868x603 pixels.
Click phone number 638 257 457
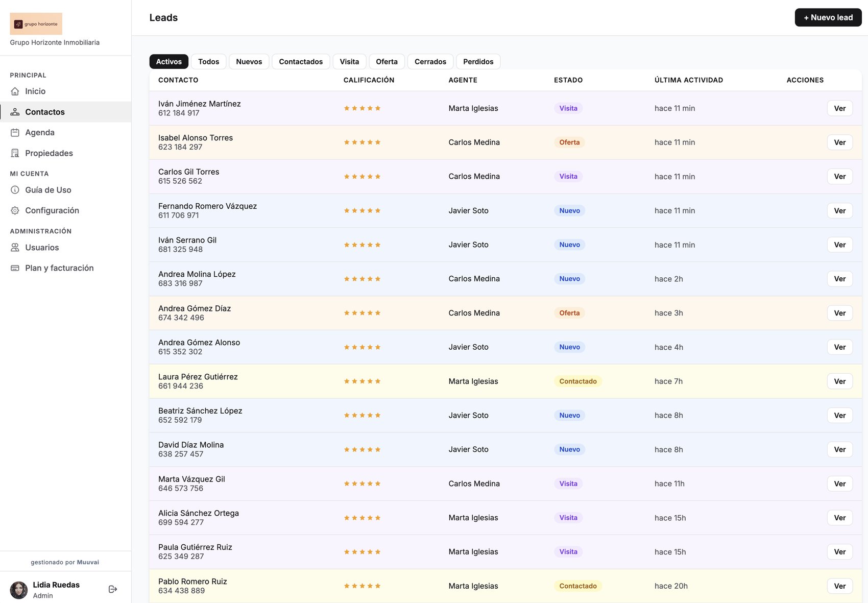(181, 454)
